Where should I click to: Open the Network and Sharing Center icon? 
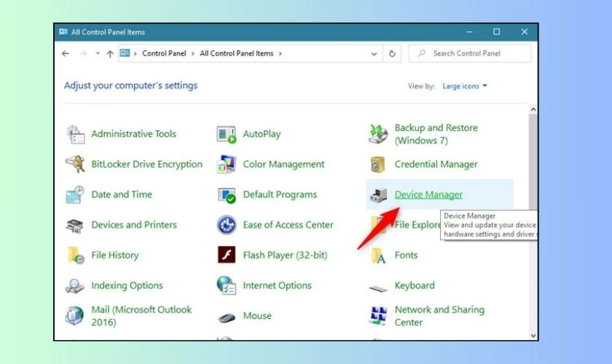(x=378, y=316)
